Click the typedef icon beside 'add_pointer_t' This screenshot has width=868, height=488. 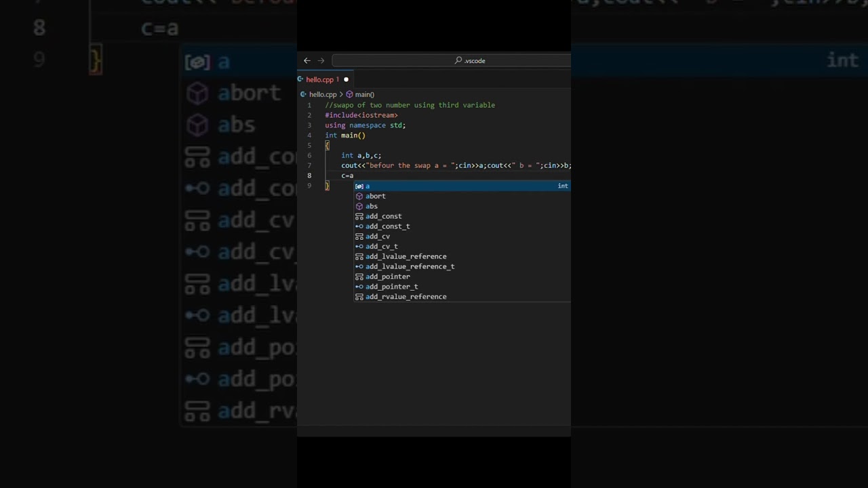pos(359,287)
